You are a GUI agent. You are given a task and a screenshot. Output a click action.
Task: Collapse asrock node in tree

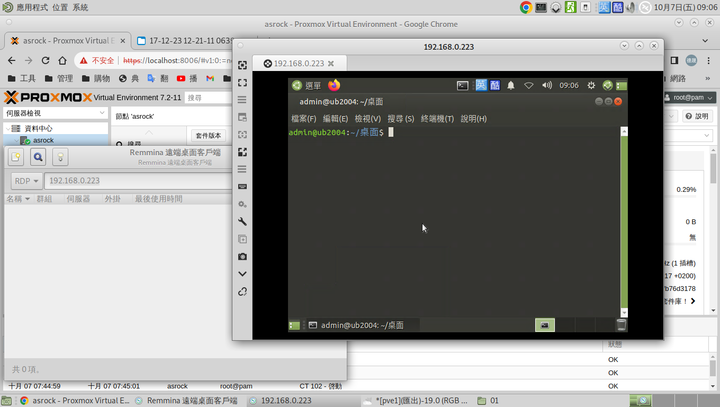coord(17,141)
